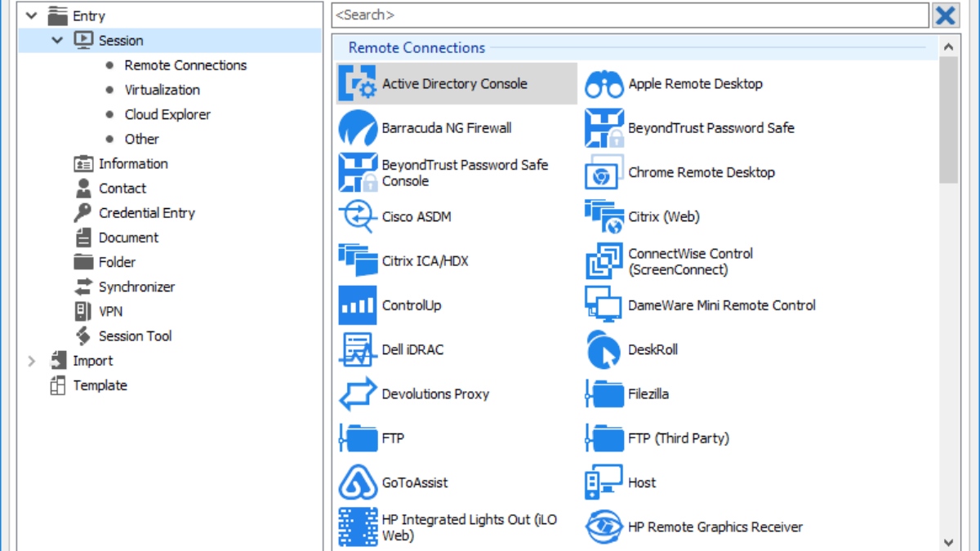Expand the Import tree node
980x551 pixels.
[31, 361]
